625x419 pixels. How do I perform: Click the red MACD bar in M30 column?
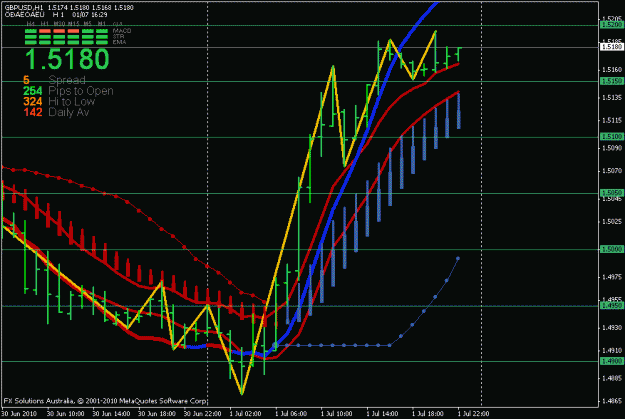pos(59,31)
